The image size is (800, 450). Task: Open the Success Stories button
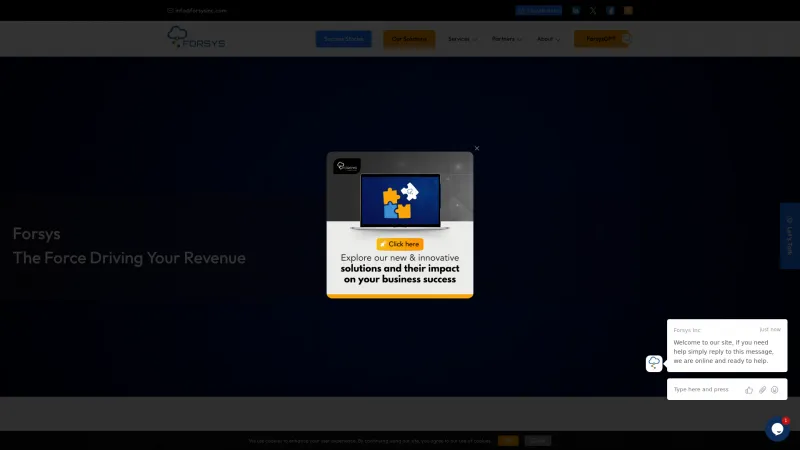[x=343, y=39]
